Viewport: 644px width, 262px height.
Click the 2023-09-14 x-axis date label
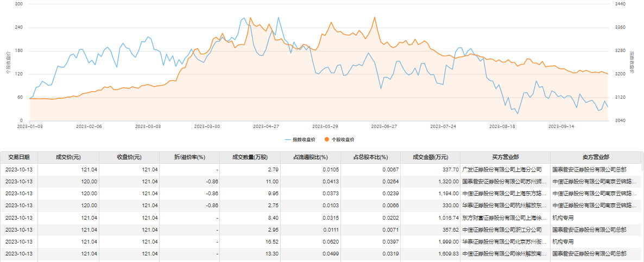[560, 127]
